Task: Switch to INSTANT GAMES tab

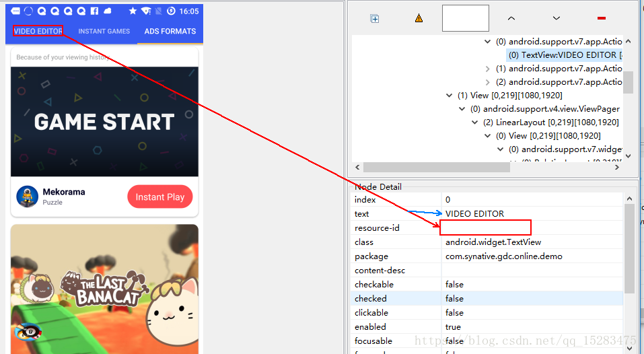Action: (104, 31)
